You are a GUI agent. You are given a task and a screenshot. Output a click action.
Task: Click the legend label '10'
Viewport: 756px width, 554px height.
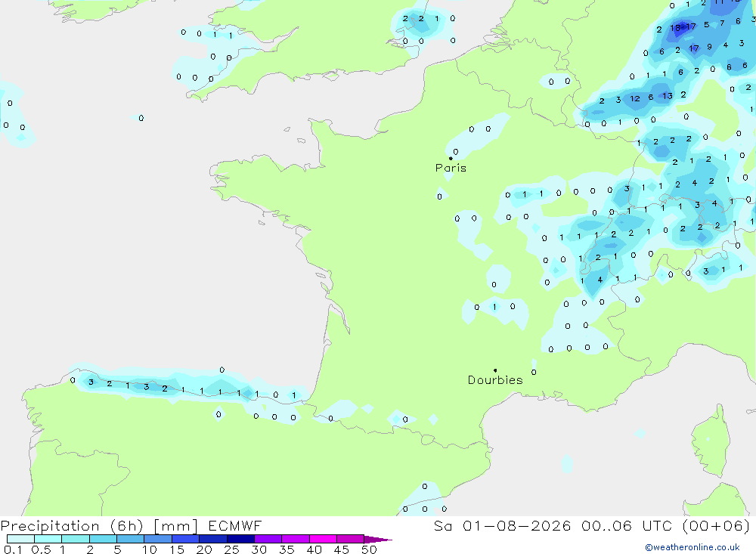pos(150,549)
